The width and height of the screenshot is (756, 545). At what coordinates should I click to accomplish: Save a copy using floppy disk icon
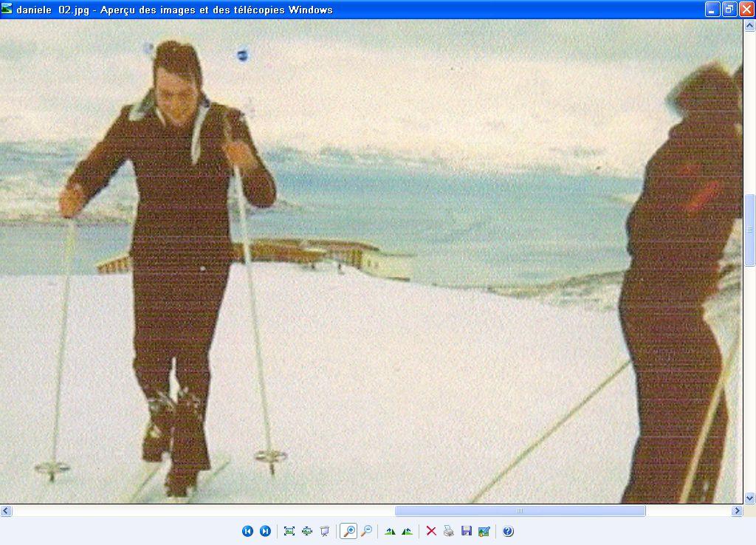(x=466, y=531)
